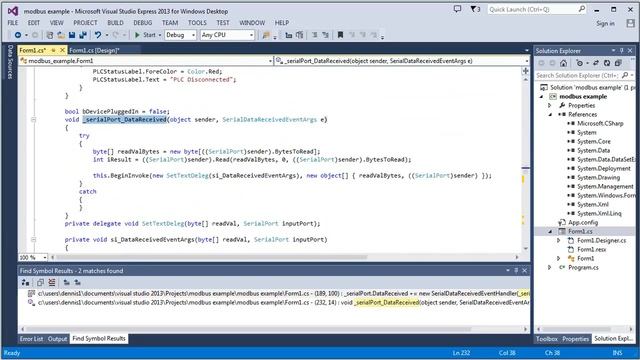Switch to the Error List tab
Screen dimensions: 640x360
(x=31, y=339)
